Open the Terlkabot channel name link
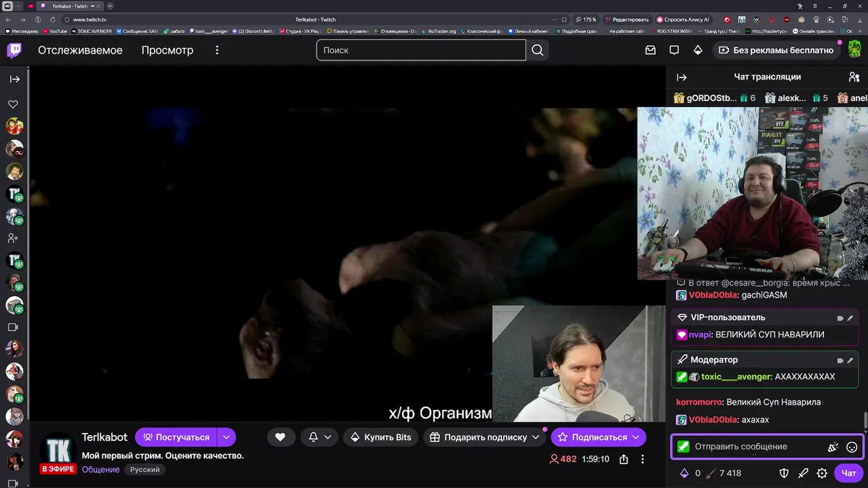Screen dimensions: 868x488 [104, 437]
